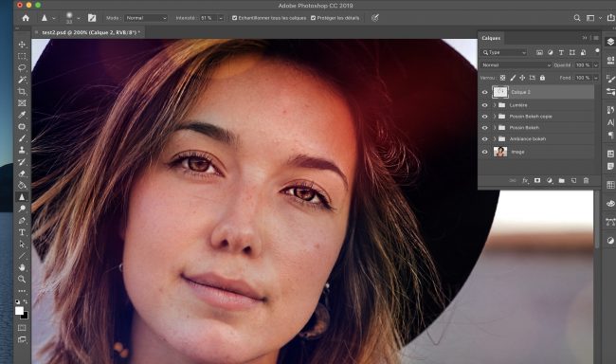Open the tool preset picker arrow

tap(54, 18)
